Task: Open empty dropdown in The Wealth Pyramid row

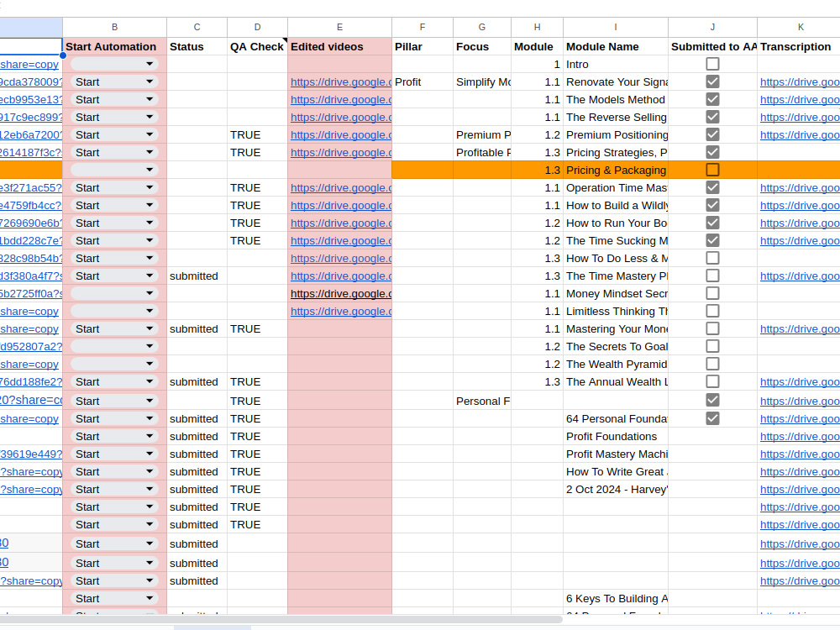Action: (114, 365)
